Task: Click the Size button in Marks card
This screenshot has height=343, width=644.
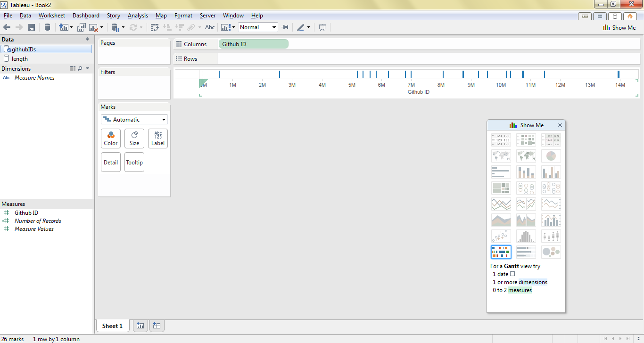Action: [134, 139]
